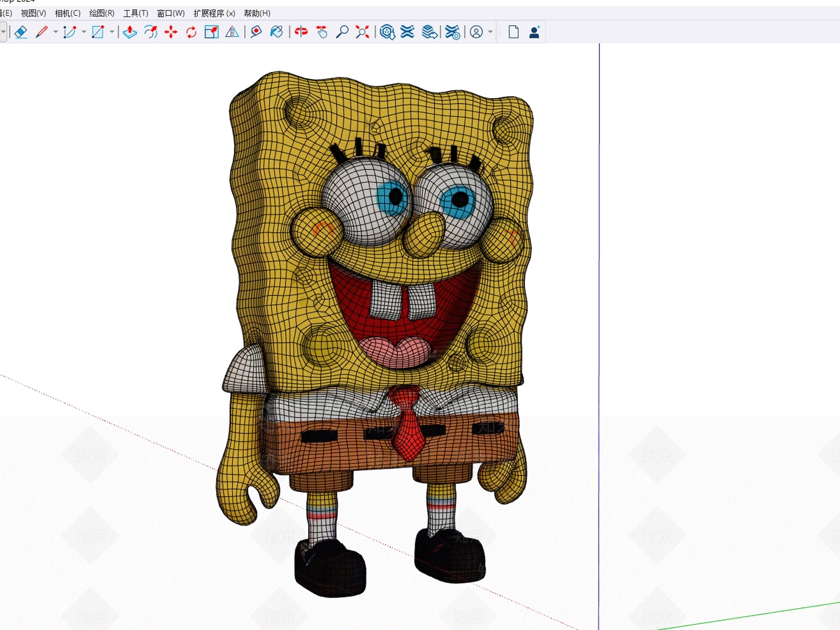The width and height of the screenshot is (840, 630).
Task: Select the Line pencil tool
Action: 41,32
